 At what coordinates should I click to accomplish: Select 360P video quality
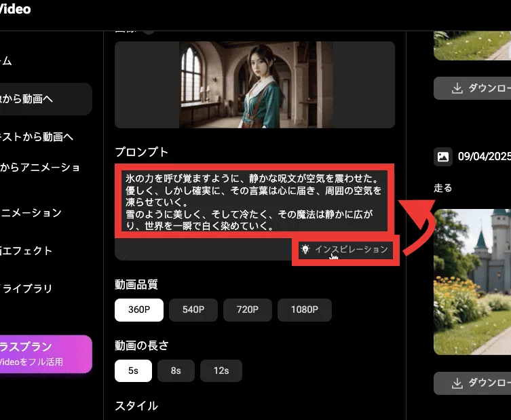[139, 310]
